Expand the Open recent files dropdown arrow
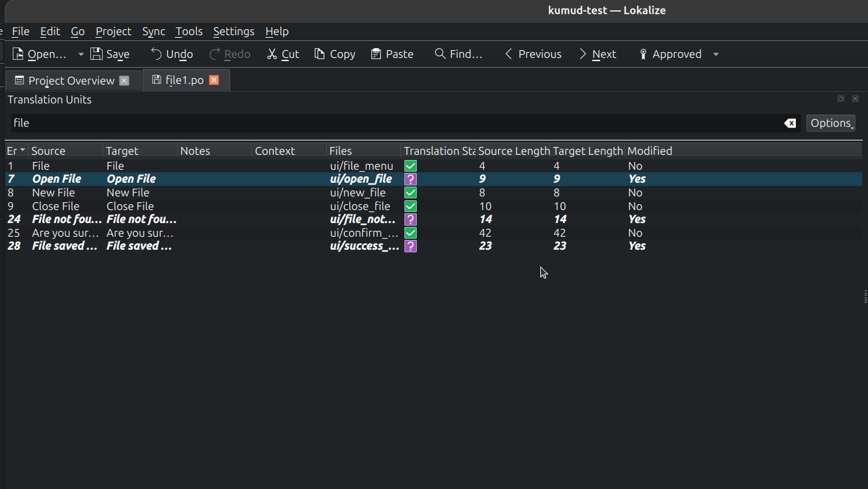Viewport: 868px width, 489px height. pyautogui.click(x=81, y=54)
